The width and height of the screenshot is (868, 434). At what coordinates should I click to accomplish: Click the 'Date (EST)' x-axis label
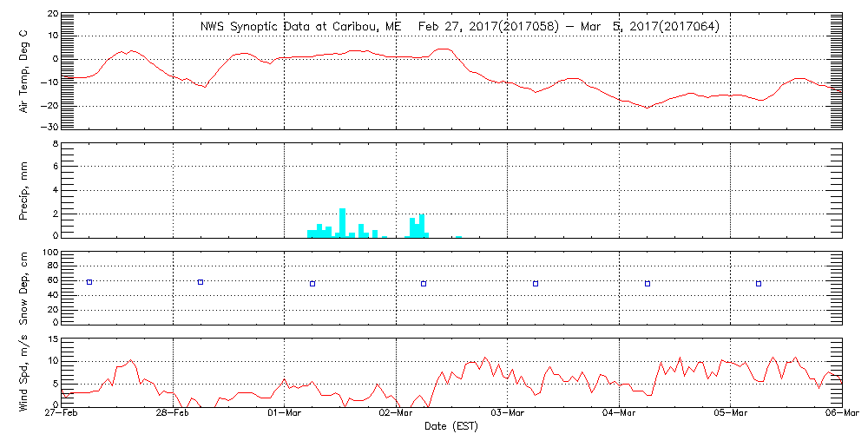click(x=452, y=426)
